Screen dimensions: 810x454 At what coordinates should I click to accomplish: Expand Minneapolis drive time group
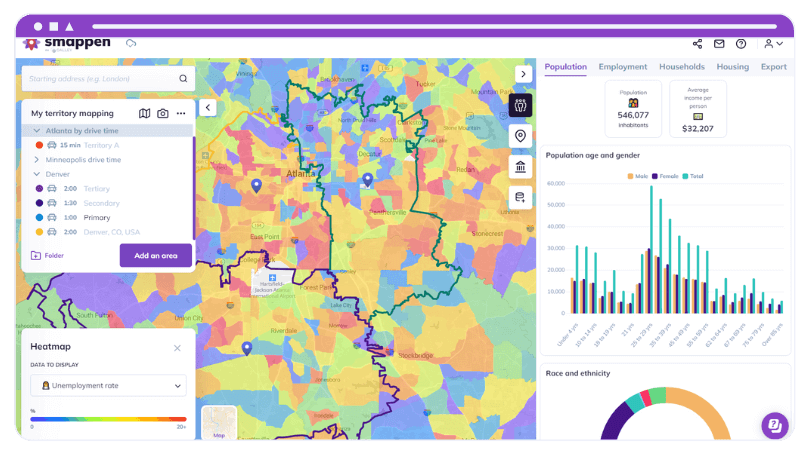pyautogui.click(x=37, y=160)
